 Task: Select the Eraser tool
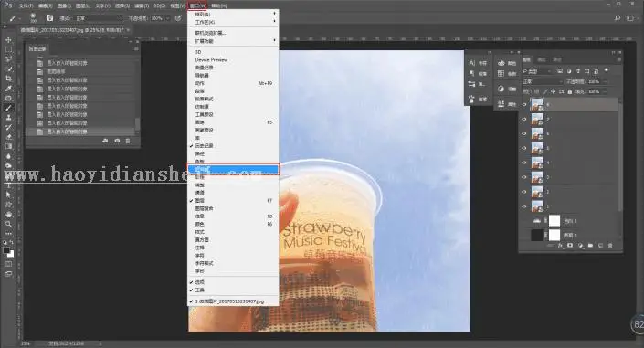click(x=8, y=137)
